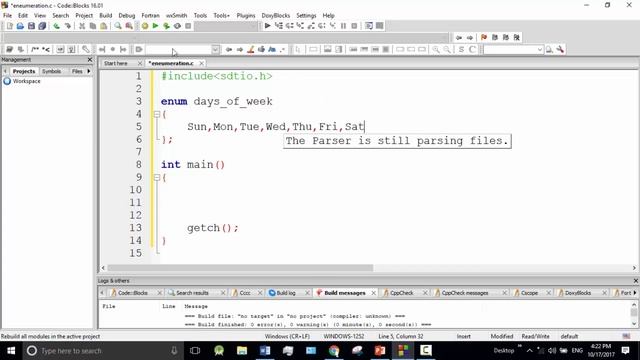Open Find with the magnifier icon

tap(118, 26)
